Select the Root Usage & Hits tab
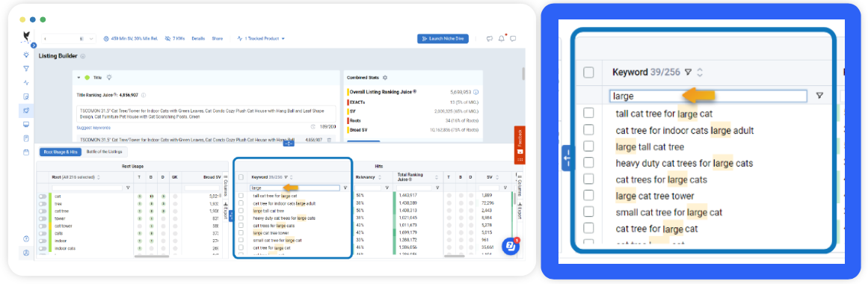This screenshot has width=868, height=284. pyautogui.click(x=61, y=151)
